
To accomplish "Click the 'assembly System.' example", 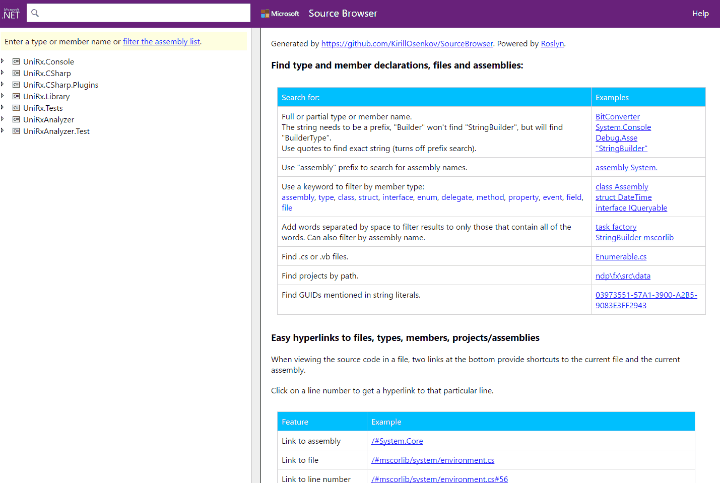I will click(x=626, y=168).
